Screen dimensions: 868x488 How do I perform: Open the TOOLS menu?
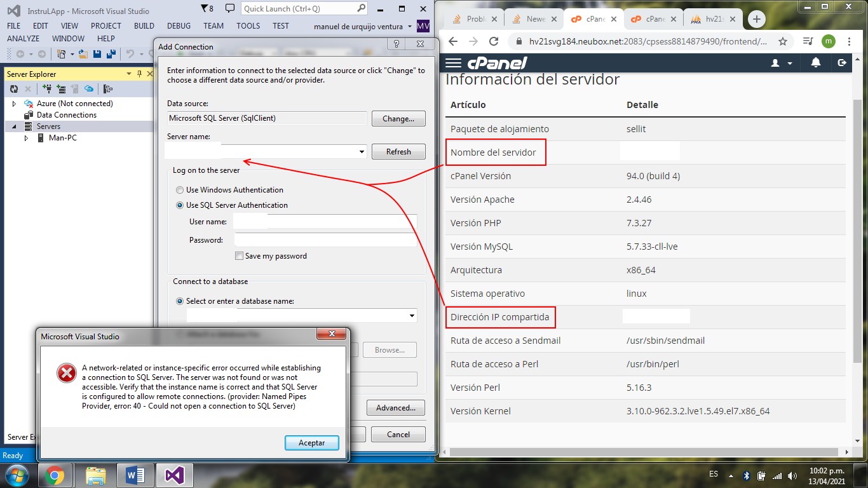coord(248,26)
